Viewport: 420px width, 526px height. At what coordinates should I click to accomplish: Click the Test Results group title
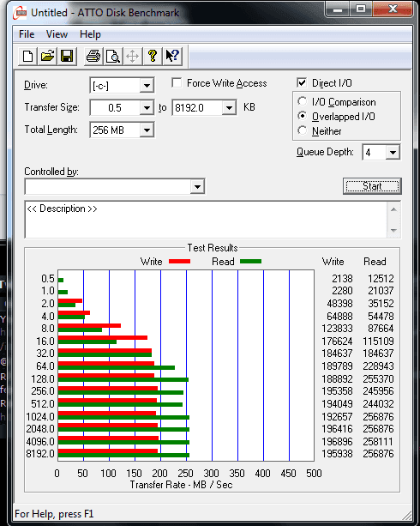[213, 248]
